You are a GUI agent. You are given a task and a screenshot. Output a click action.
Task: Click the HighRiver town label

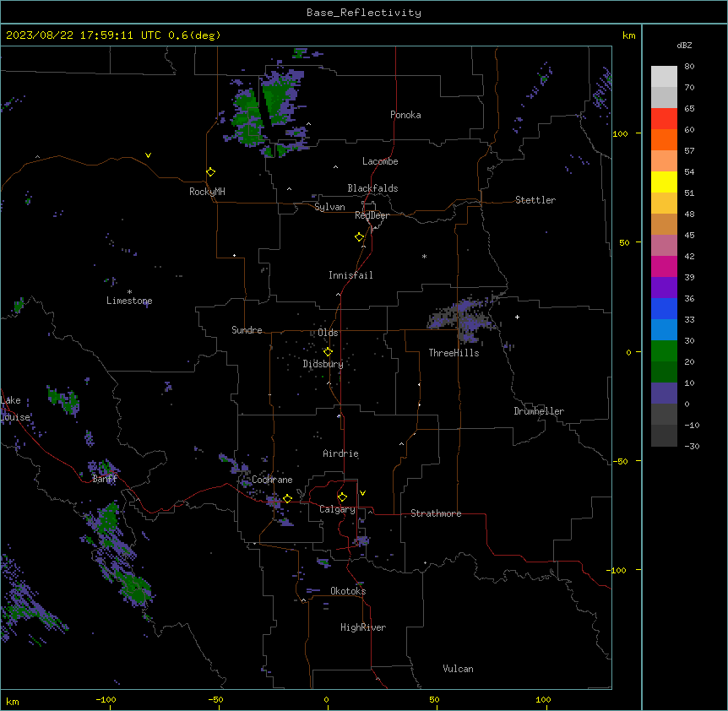[363, 627]
